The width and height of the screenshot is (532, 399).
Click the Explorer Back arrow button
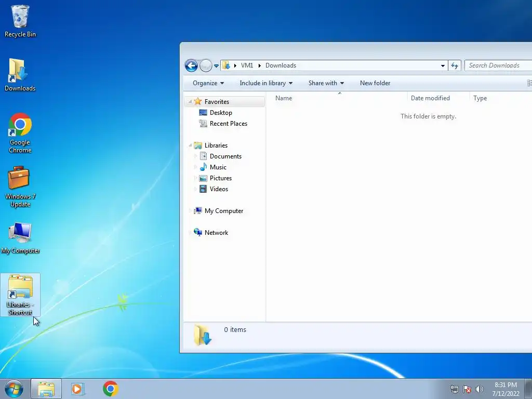point(191,65)
